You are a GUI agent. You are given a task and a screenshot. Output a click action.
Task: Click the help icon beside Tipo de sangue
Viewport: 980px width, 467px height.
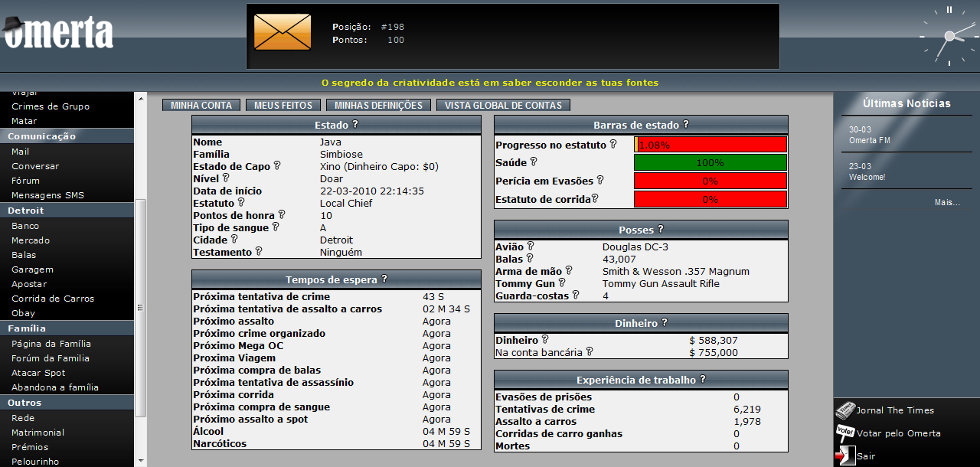click(x=276, y=227)
